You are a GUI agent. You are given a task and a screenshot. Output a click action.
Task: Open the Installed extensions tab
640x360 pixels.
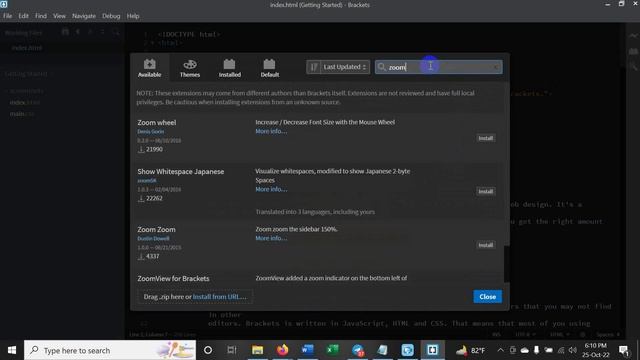click(x=229, y=68)
